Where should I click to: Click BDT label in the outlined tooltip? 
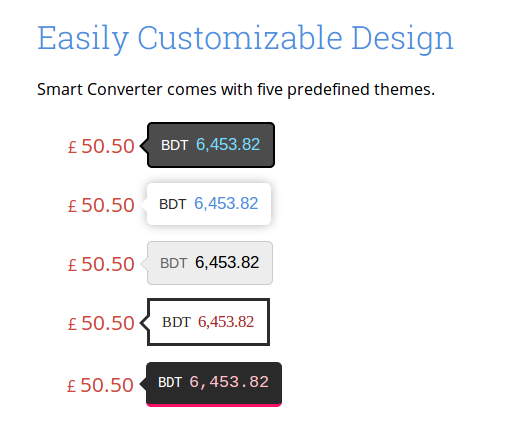[176, 322]
